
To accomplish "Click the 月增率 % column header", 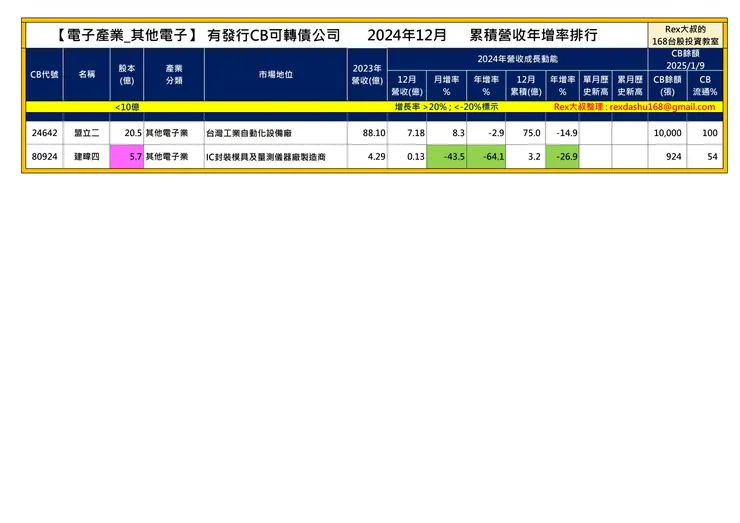I will point(446,85).
